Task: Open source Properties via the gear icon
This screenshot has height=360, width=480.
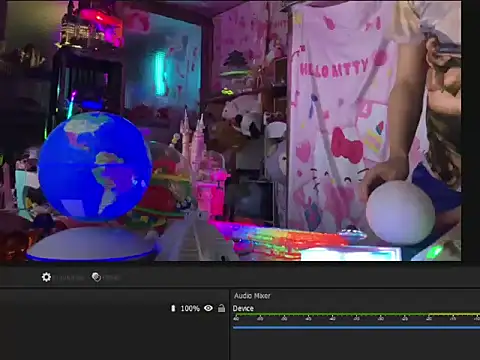Action: click(46, 277)
